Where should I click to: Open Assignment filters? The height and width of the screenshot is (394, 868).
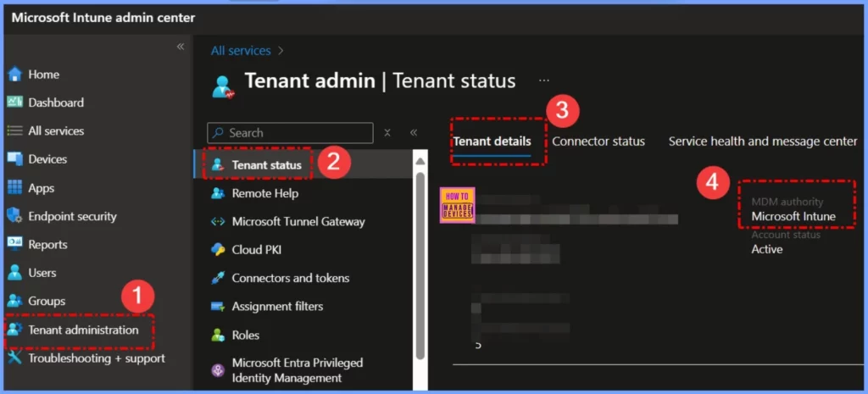(x=277, y=306)
